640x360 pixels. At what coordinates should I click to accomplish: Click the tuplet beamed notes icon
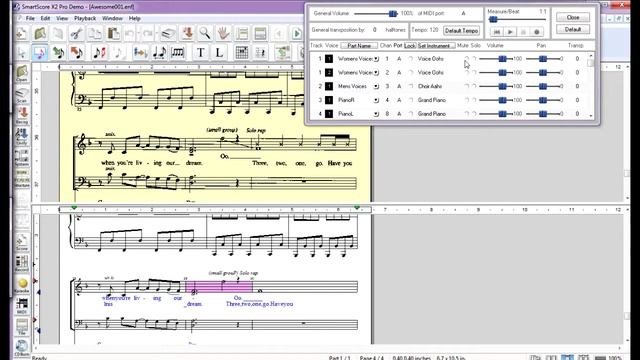[178, 52]
